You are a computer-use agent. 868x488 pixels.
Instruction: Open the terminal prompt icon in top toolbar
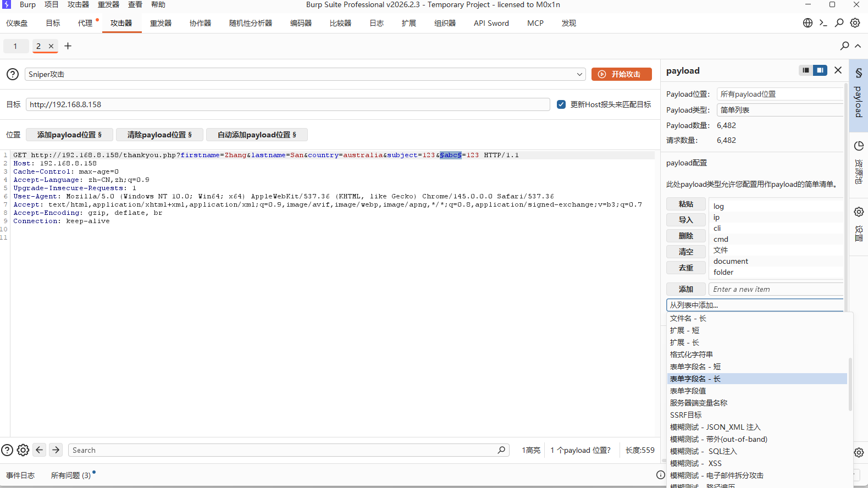(x=823, y=23)
